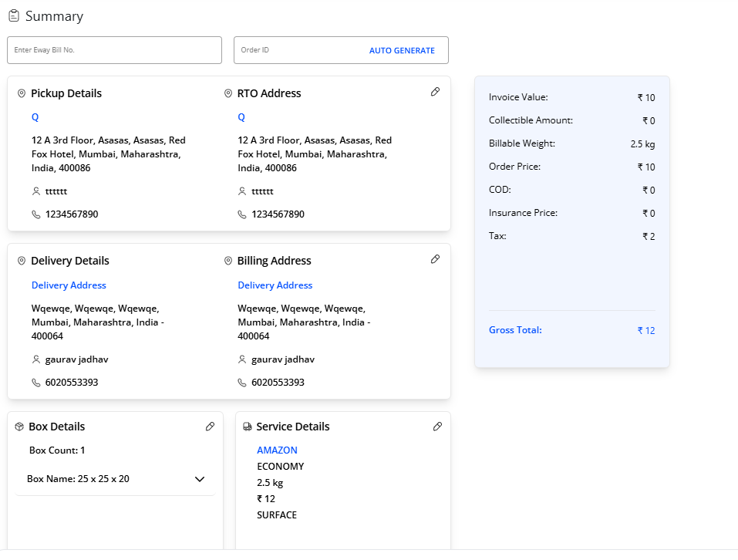
Task: Click AUTO GENERATE order ID button
Action: (x=402, y=50)
